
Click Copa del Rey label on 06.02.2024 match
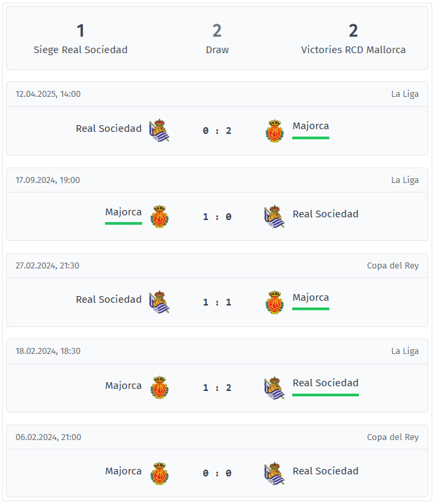click(393, 437)
